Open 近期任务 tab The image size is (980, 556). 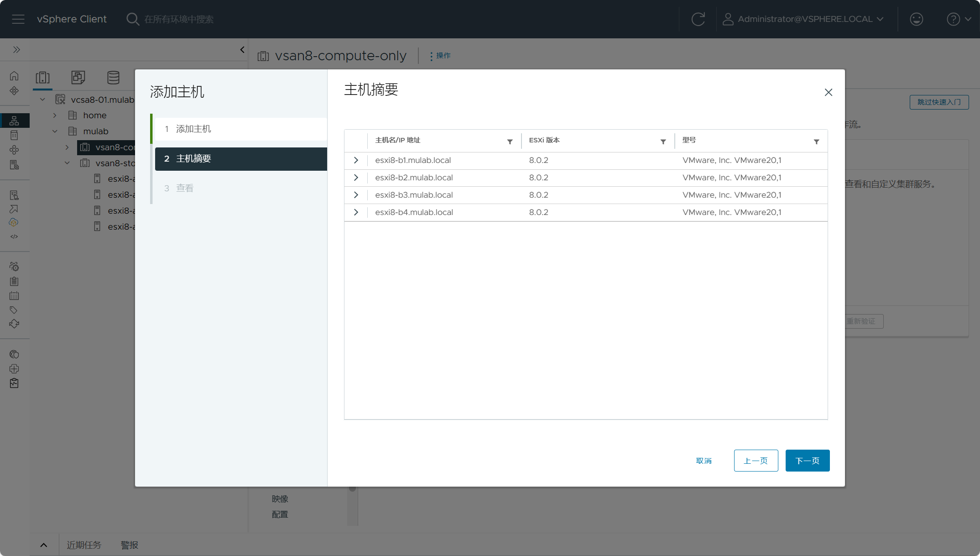click(x=84, y=545)
